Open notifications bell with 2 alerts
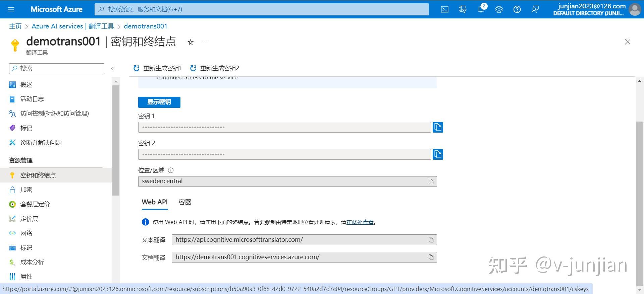Image resolution: width=644 pixels, height=294 pixels. pyautogui.click(x=482, y=9)
